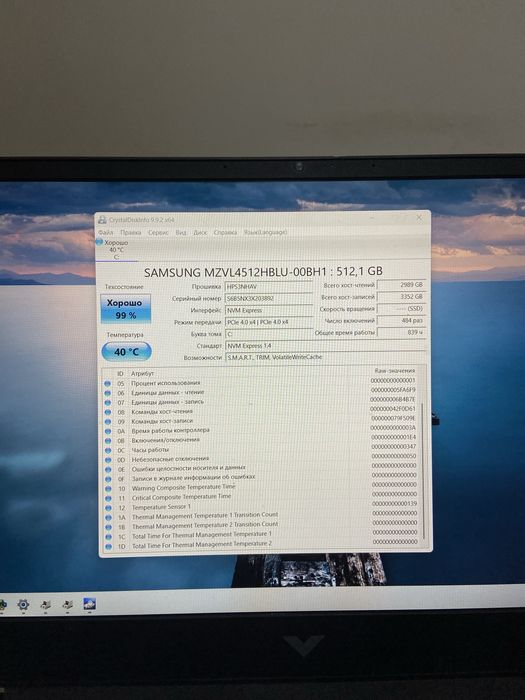Select the Время работы контроллера attribute row

261,431
